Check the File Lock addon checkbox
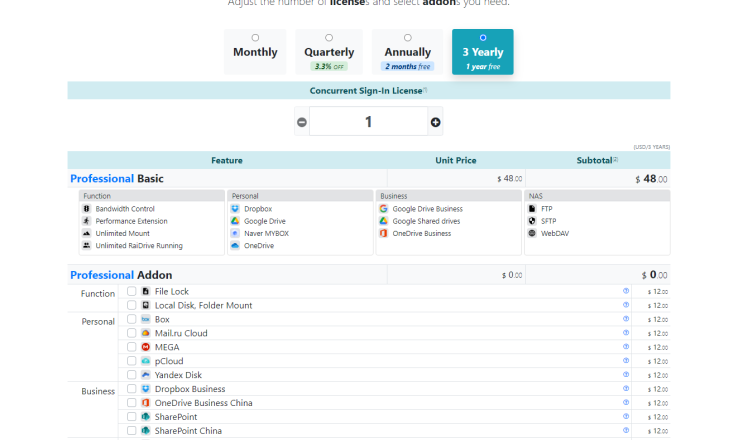Viewport: 743px width, 440px height. [x=132, y=291]
